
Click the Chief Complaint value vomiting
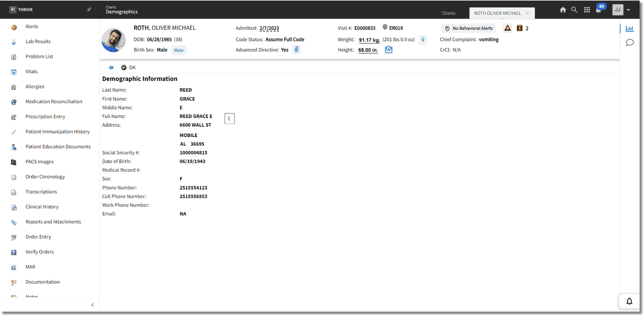[x=489, y=40]
